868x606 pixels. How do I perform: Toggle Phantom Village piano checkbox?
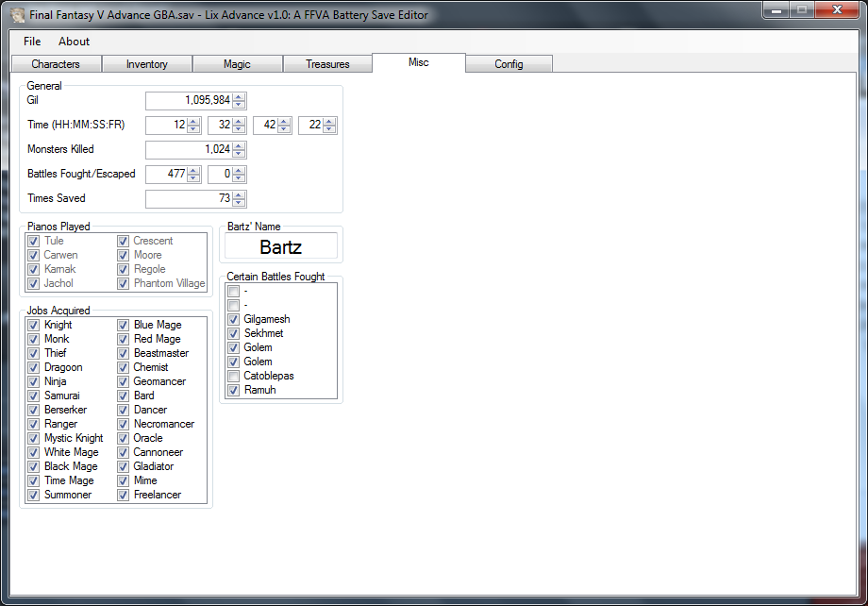click(x=123, y=283)
